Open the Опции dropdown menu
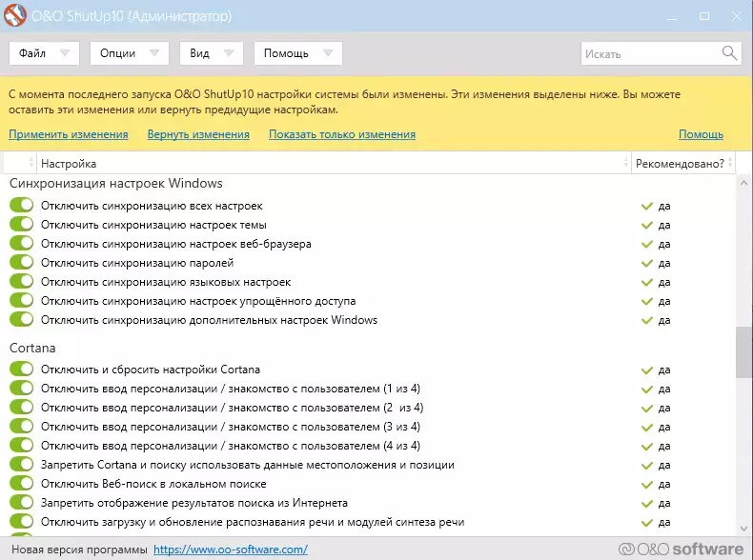The image size is (753, 560). (130, 52)
